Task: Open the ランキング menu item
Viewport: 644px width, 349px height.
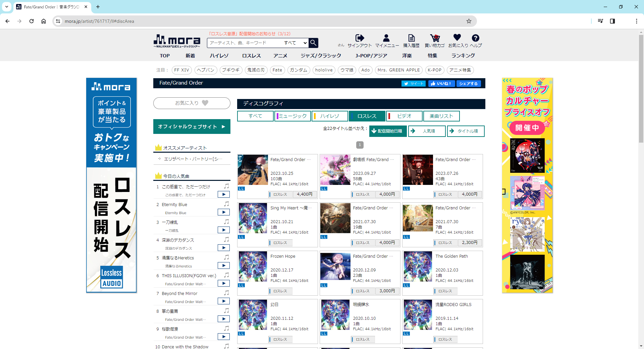Action: (463, 56)
